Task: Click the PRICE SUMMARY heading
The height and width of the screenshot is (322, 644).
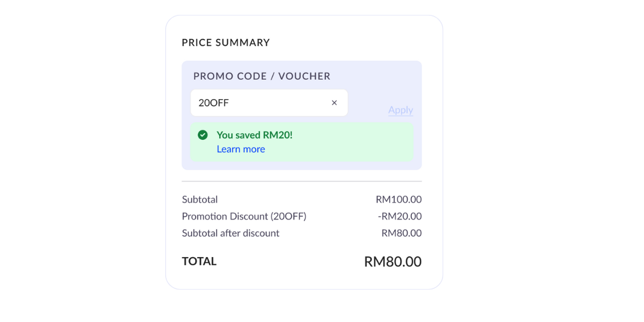Action: coord(226,42)
